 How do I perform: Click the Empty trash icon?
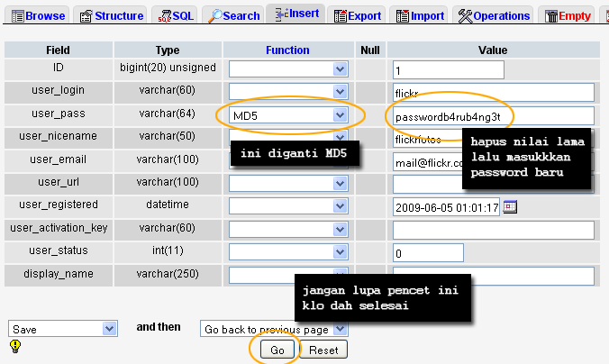click(x=550, y=16)
